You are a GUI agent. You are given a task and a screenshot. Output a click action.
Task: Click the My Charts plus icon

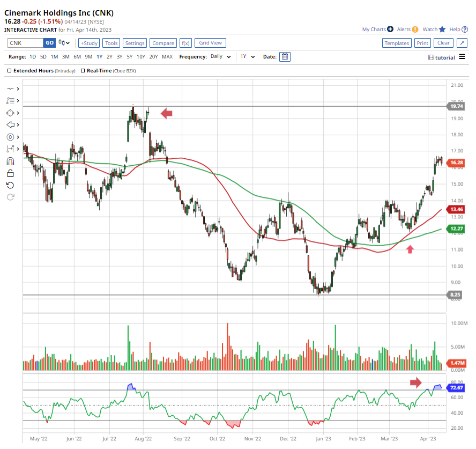click(390, 29)
